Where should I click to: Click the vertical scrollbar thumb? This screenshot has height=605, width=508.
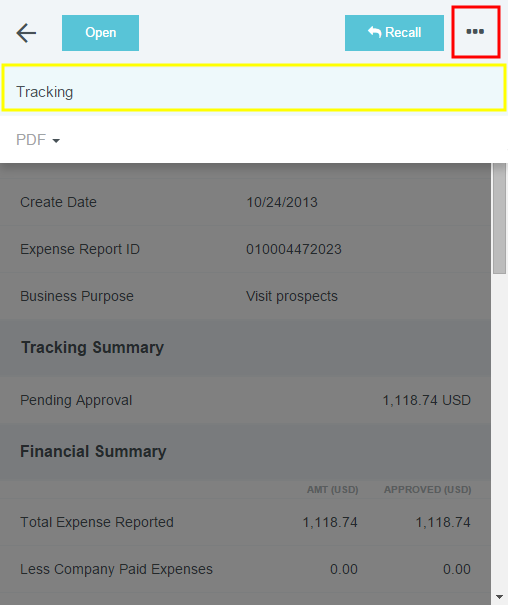(x=500, y=218)
